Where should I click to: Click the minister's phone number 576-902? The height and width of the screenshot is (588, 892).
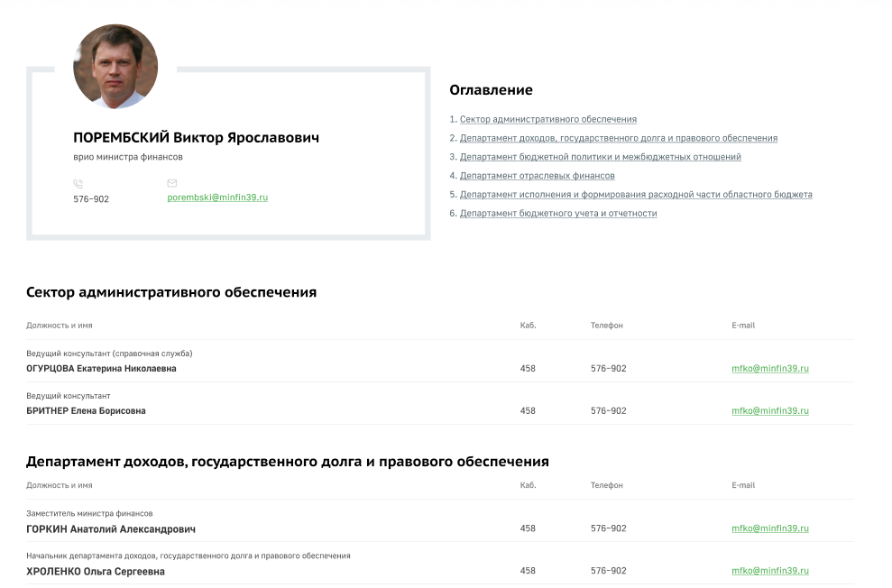90,198
